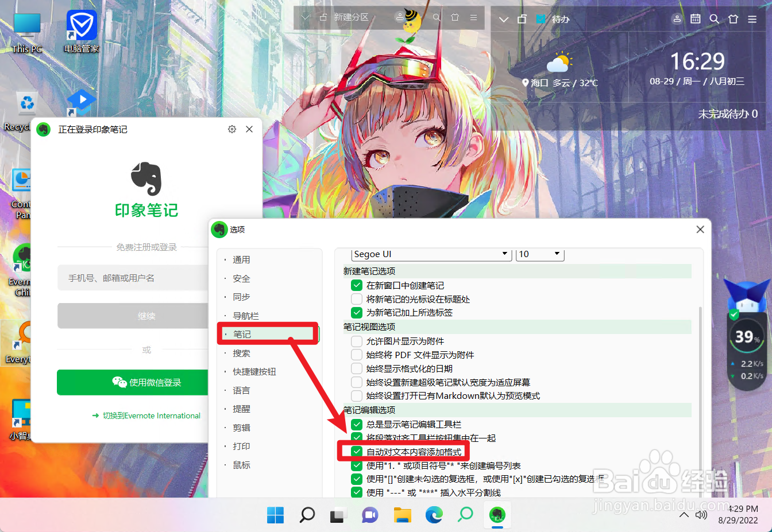Click 未完成待办 0 in todo widget
Image resolution: width=772 pixels, height=532 pixels.
[728, 114]
